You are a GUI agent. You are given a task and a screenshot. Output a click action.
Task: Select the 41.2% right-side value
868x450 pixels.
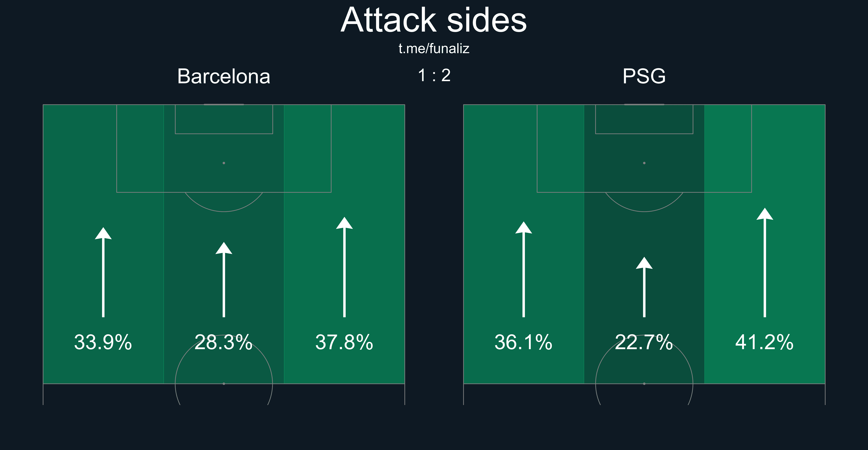[x=765, y=343]
